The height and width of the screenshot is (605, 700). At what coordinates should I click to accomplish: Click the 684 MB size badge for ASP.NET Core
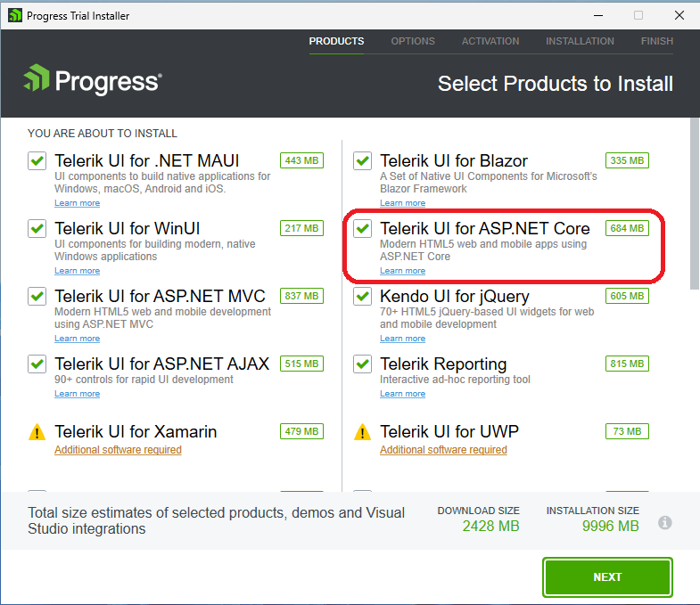(627, 228)
